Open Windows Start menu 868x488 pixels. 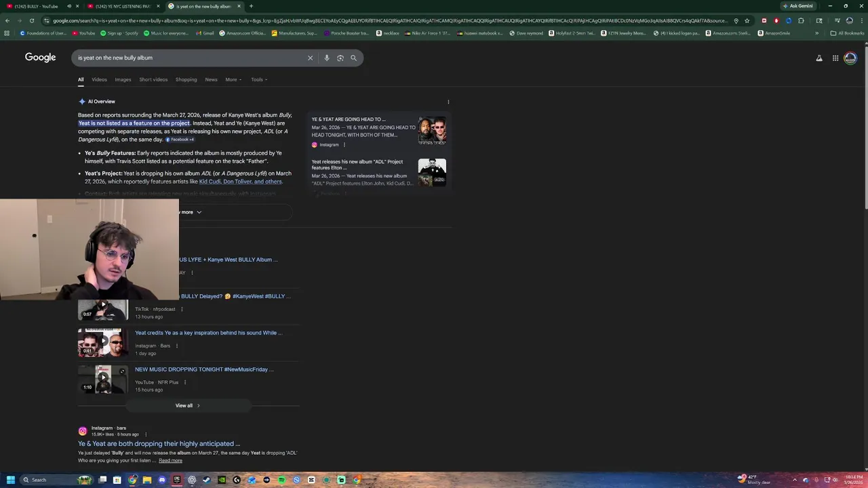[10, 480]
